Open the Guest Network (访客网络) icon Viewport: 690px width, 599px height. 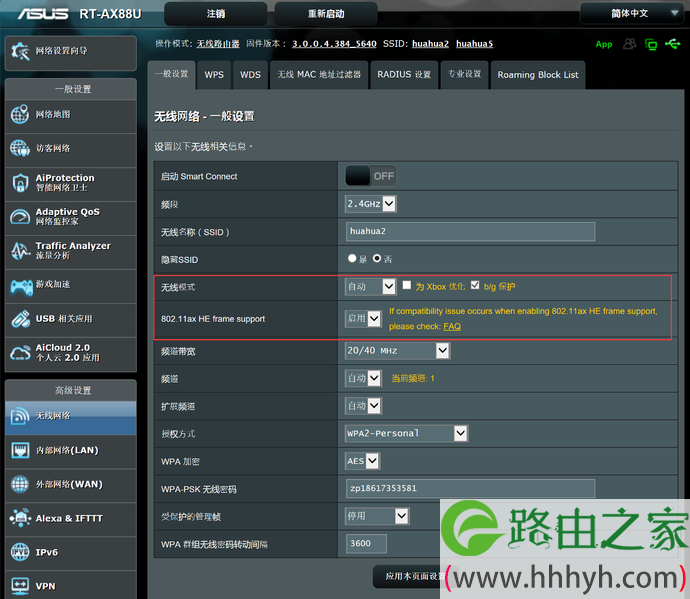click(x=20, y=148)
